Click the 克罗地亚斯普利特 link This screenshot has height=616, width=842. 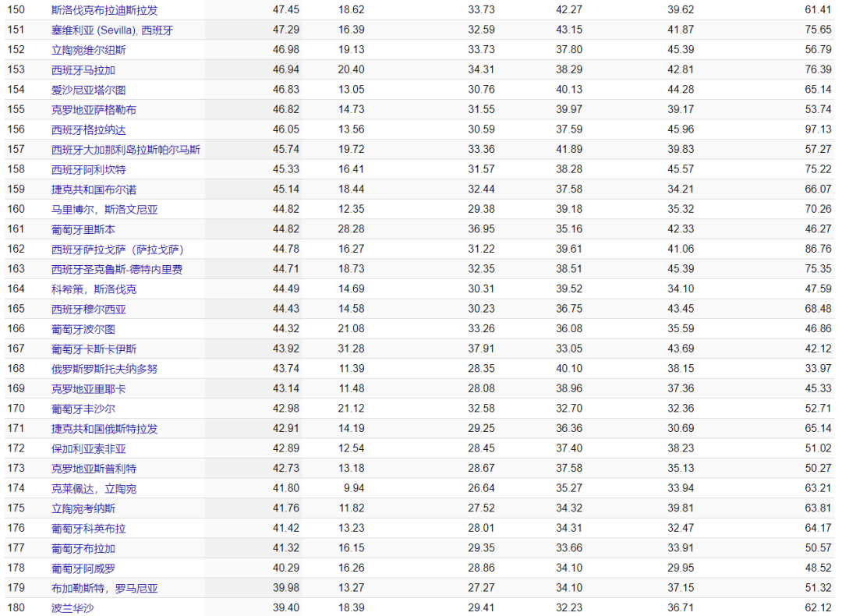pyautogui.click(x=94, y=469)
